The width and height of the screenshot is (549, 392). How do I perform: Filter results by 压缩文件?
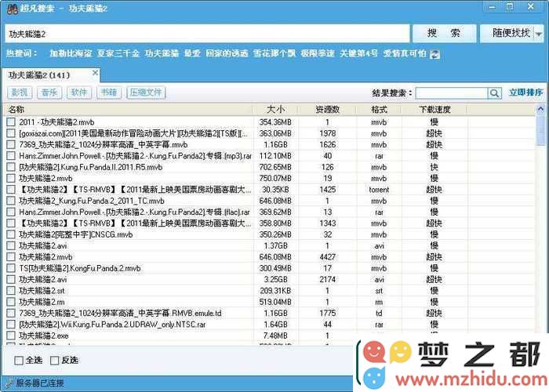click(x=146, y=93)
